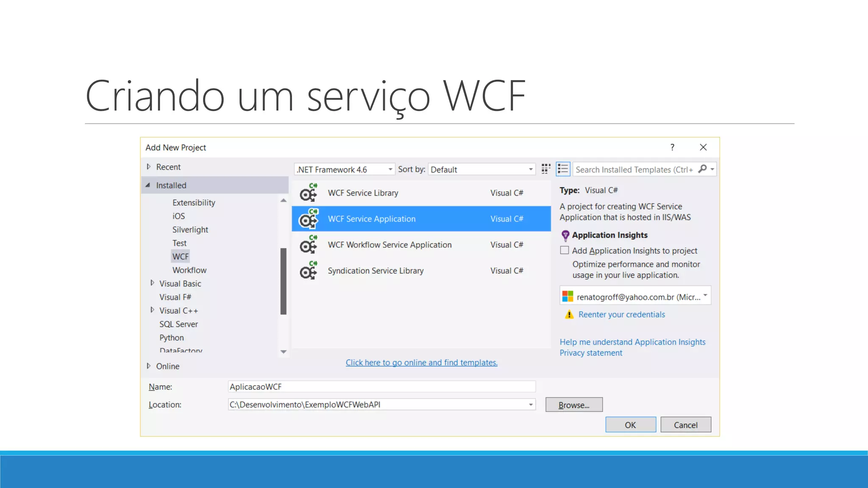Select Syndication Service Library row text

(x=376, y=270)
